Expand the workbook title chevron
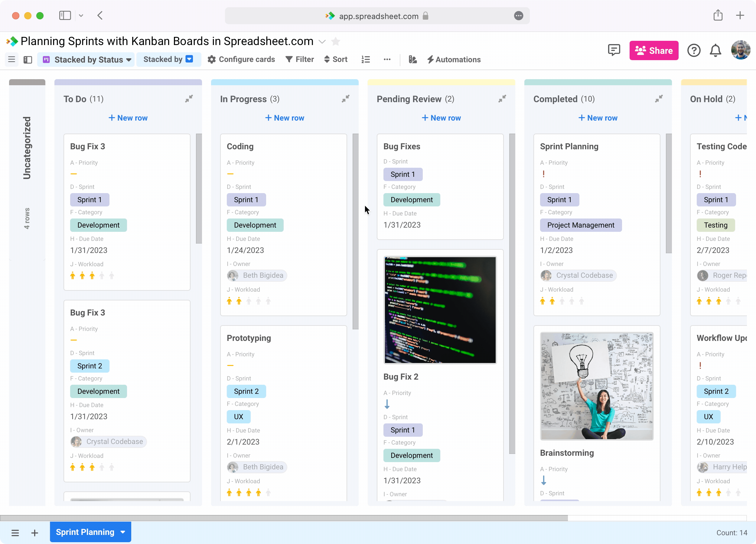This screenshot has width=756, height=544. 322,41
